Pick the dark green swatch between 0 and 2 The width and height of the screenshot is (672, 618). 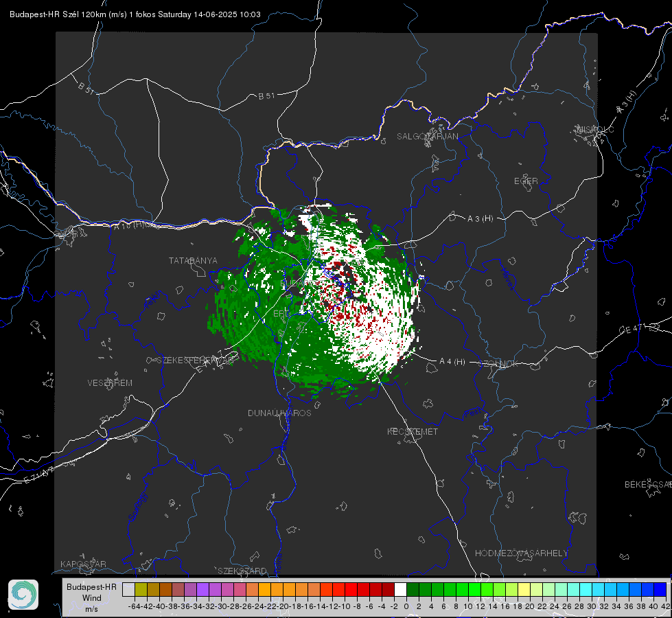pos(413,589)
